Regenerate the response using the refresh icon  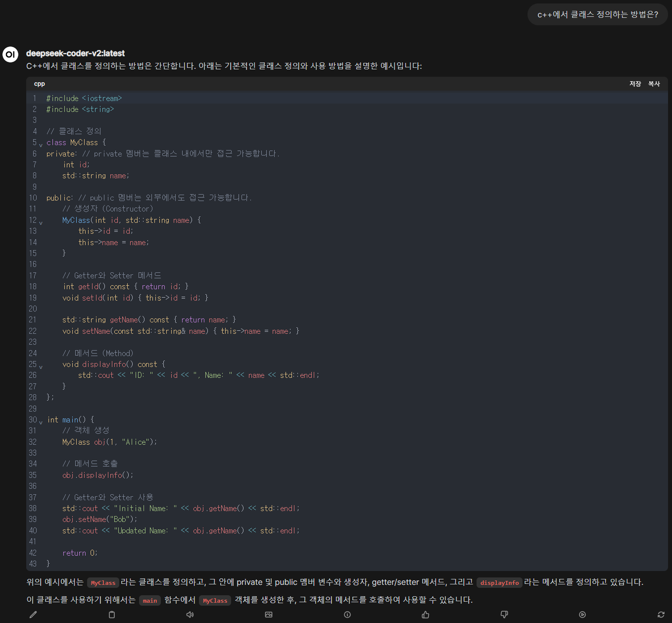pyautogui.click(x=661, y=615)
